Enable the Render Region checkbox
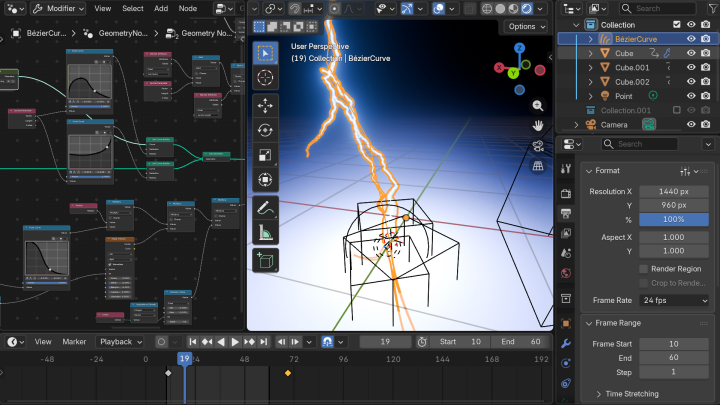Screen dimensions: 720x405 coord(643,269)
